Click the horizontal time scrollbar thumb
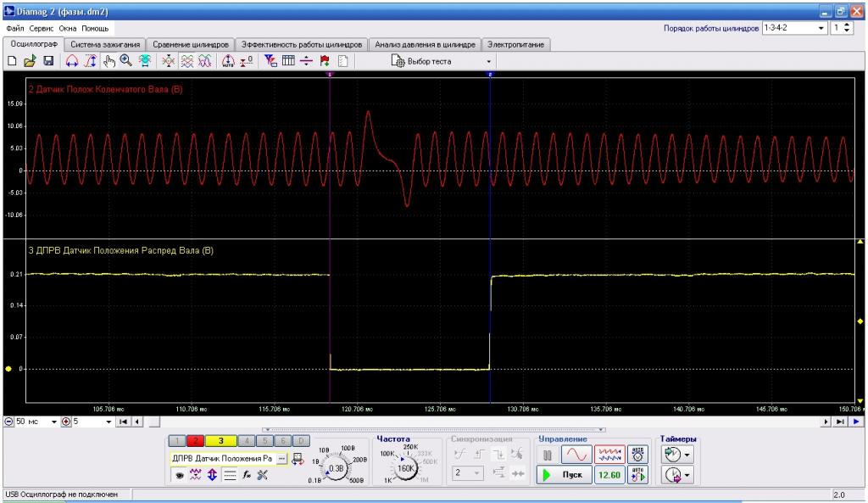The image size is (868, 503). click(154, 422)
